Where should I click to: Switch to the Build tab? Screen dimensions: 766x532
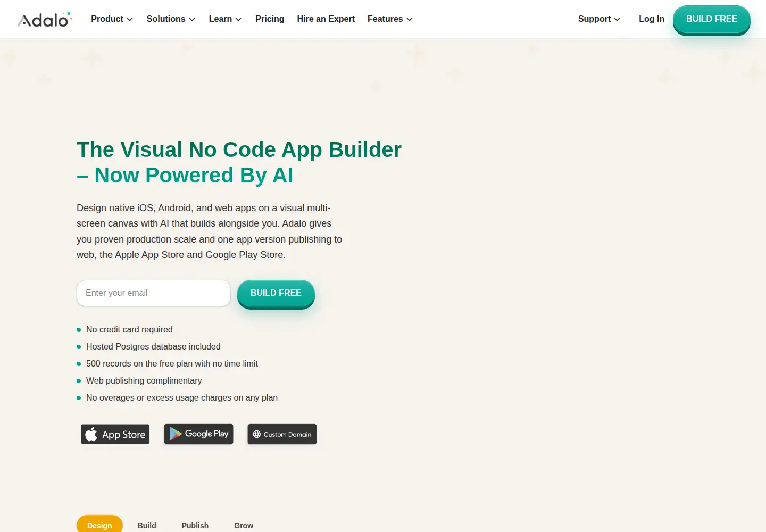coord(147,525)
